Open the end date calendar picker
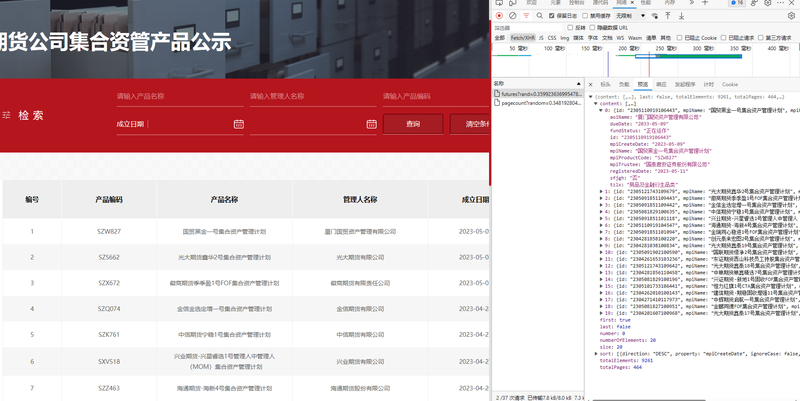 coord(371,124)
